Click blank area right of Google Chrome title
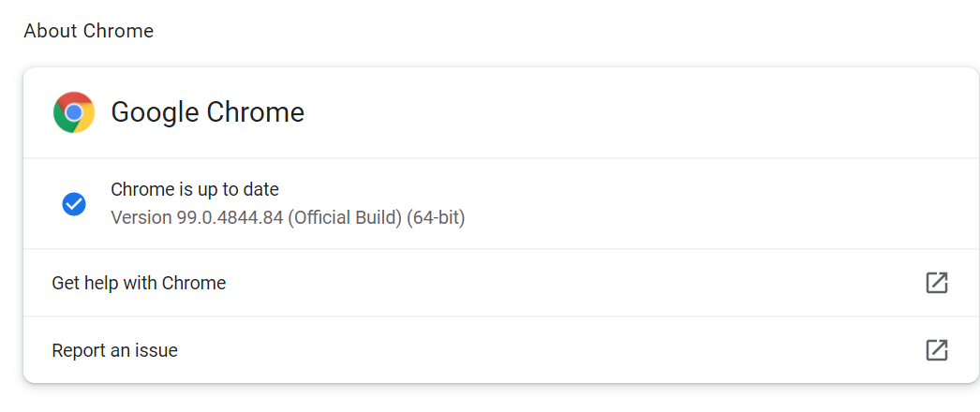 (x=625, y=112)
